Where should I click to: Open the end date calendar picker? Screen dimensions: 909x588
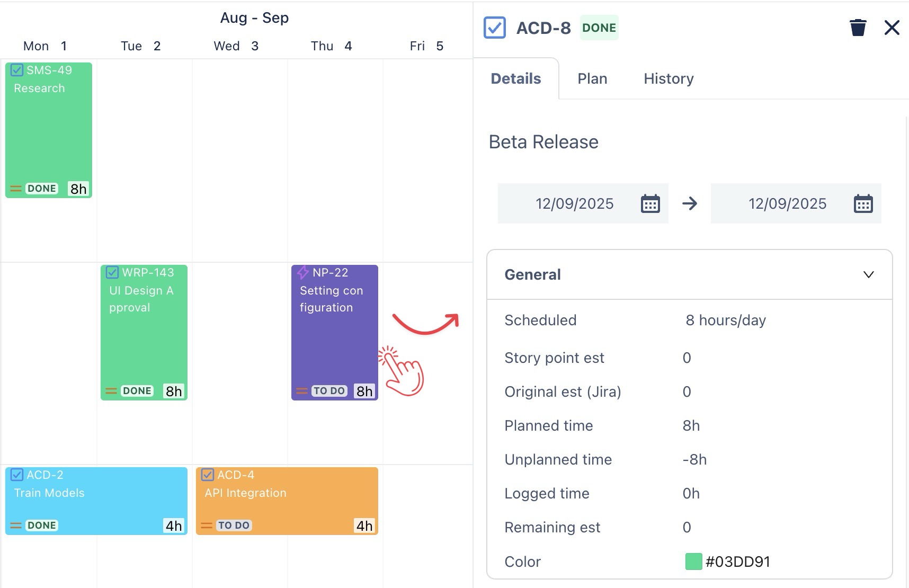coord(863,203)
